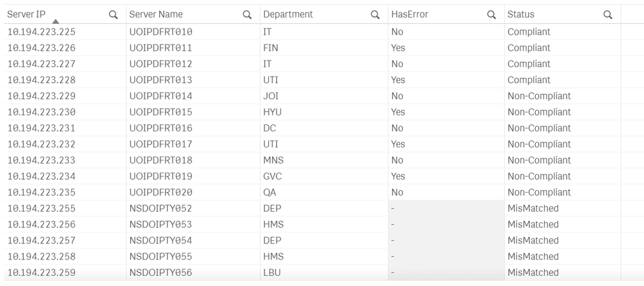Search the HasError column values
Image resolution: width=644 pixels, height=286 pixels.
[x=491, y=15]
